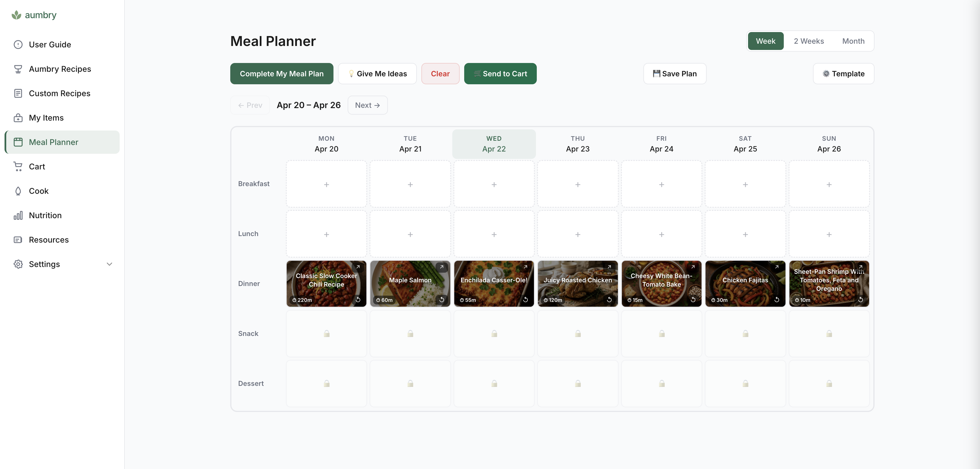
Task: Click Send to Cart button
Action: click(500, 73)
